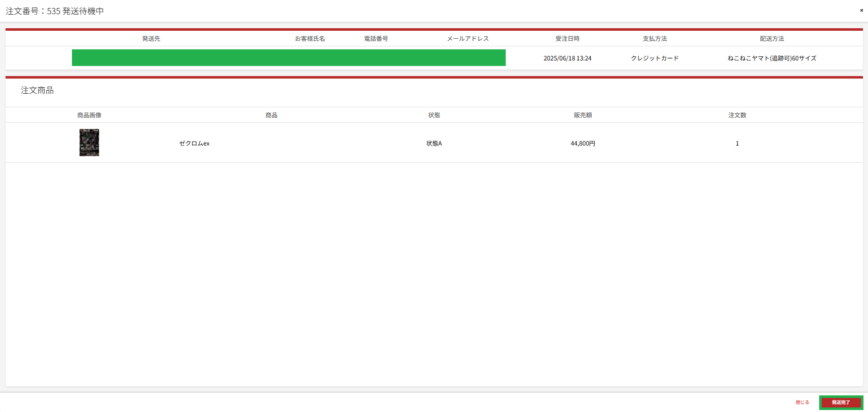
Task: Click the 注文番号:535 dialog title
Action: click(x=54, y=11)
